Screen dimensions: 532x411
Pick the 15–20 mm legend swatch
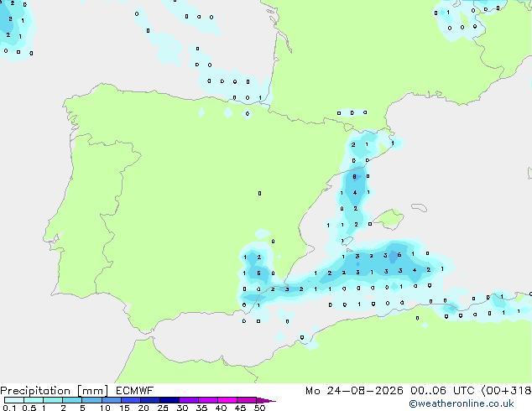point(131,400)
